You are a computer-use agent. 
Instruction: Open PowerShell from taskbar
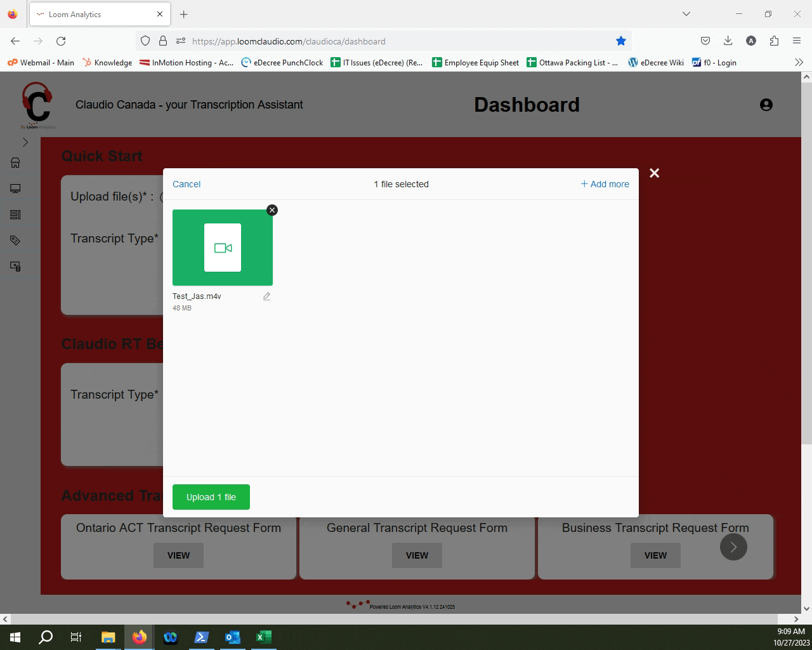(x=202, y=637)
